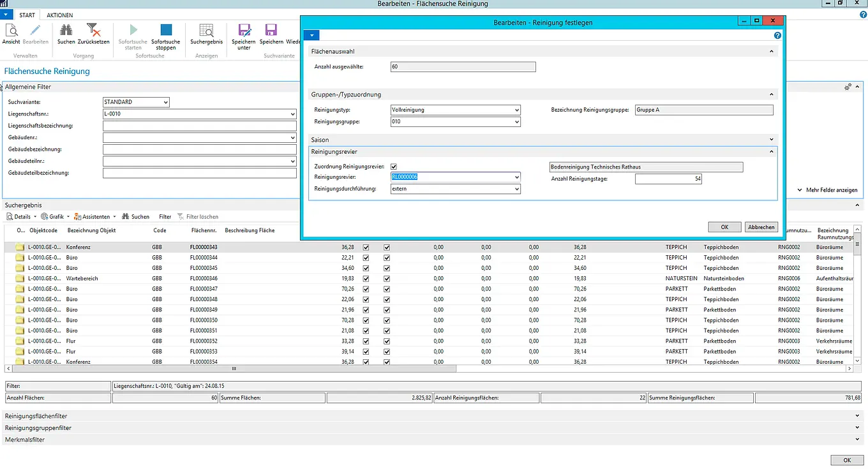Open the Suchergebnis ribbon icon
This screenshot has width=868, height=469.
206,31
